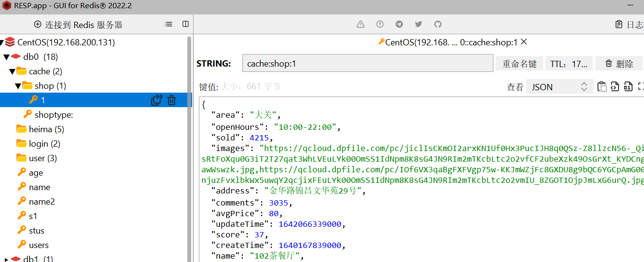This screenshot has height=262, width=644.
Task: Select the users key
Action: coord(39,245)
